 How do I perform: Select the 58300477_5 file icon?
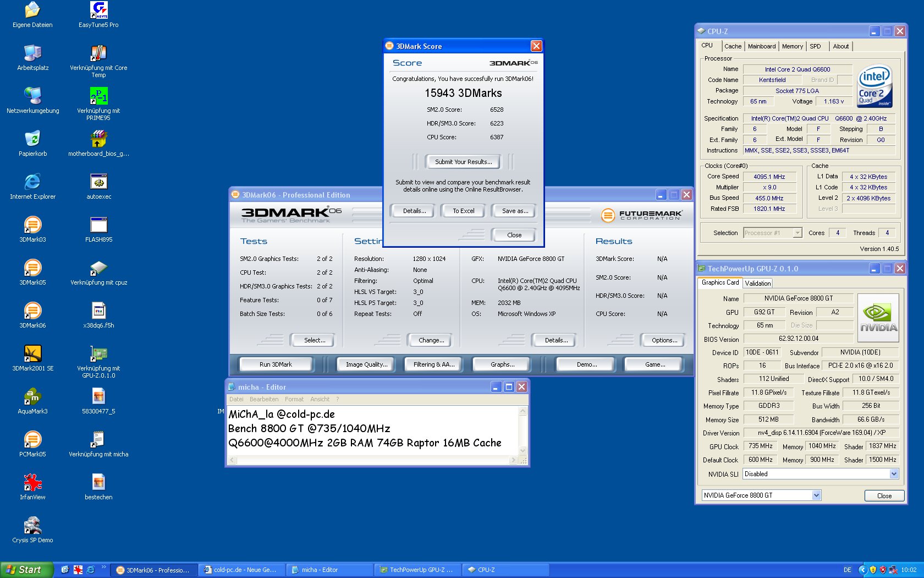[98, 401]
